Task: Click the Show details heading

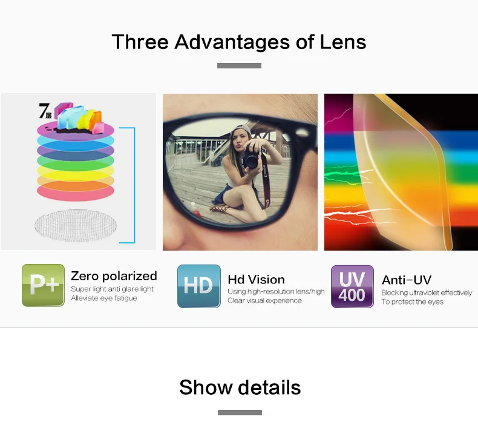Action: pos(240,387)
